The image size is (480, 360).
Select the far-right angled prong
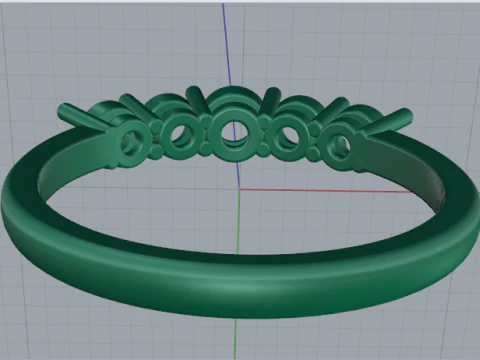pos(387,122)
